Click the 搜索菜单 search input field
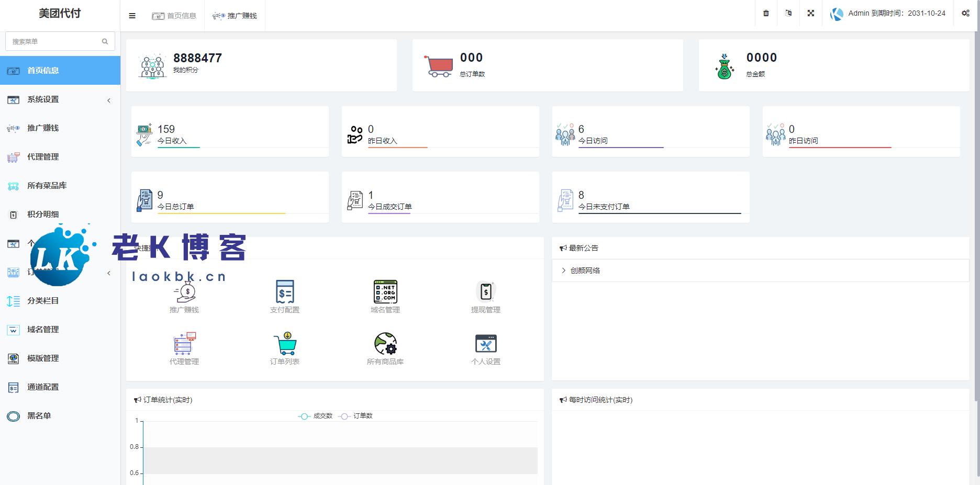This screenshot has height=485, width=980. tap(55, 41)
